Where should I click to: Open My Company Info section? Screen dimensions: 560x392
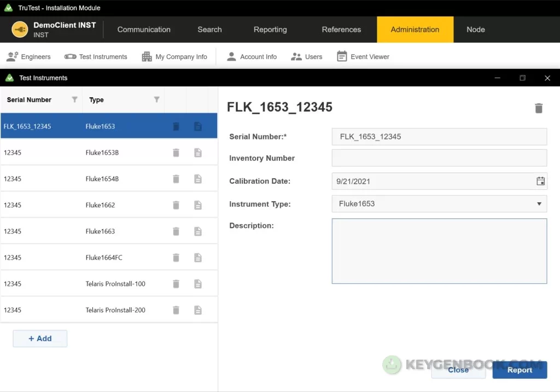tap(174, 56)
